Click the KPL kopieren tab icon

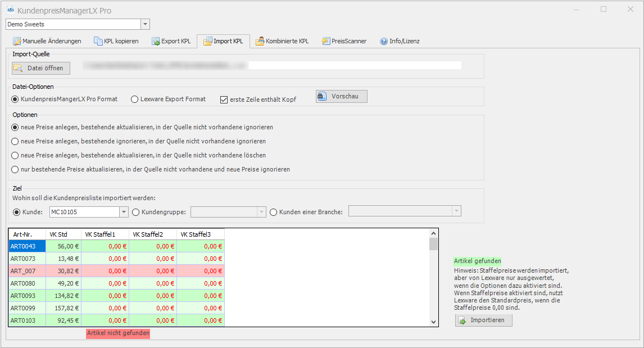pyautogui.click(x=98, y=41)
